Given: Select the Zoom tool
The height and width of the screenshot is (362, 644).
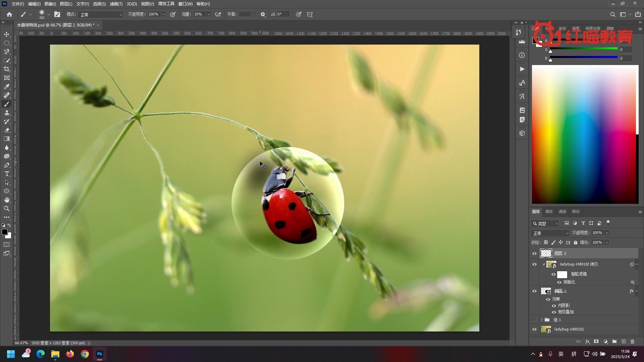Looking at the screenshot, I should coord(7,208).
